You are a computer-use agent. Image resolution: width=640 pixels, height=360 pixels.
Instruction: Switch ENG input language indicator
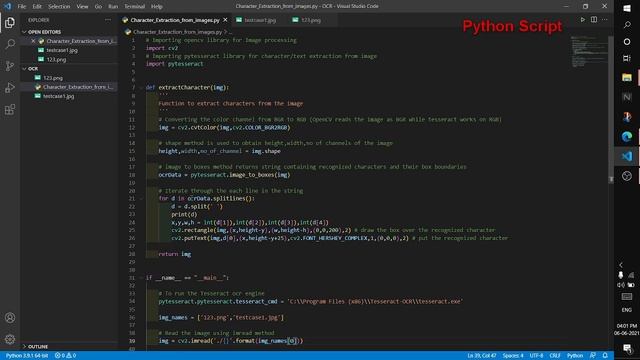click(627, 310)
